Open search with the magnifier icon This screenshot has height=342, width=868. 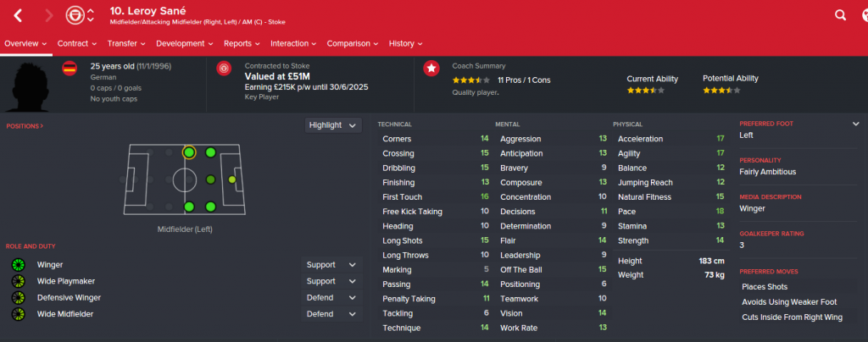click(840, 15)
